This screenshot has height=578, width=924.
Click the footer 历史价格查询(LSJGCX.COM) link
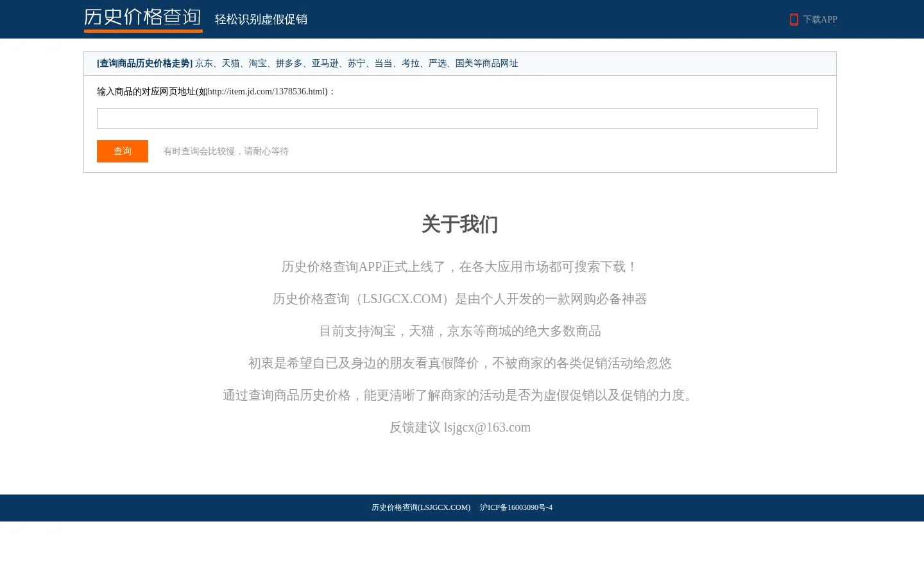[x=421, y=507]
